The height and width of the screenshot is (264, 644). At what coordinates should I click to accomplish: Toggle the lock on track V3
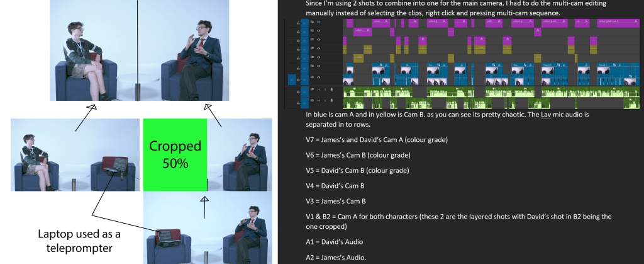(x=298, y=59)
